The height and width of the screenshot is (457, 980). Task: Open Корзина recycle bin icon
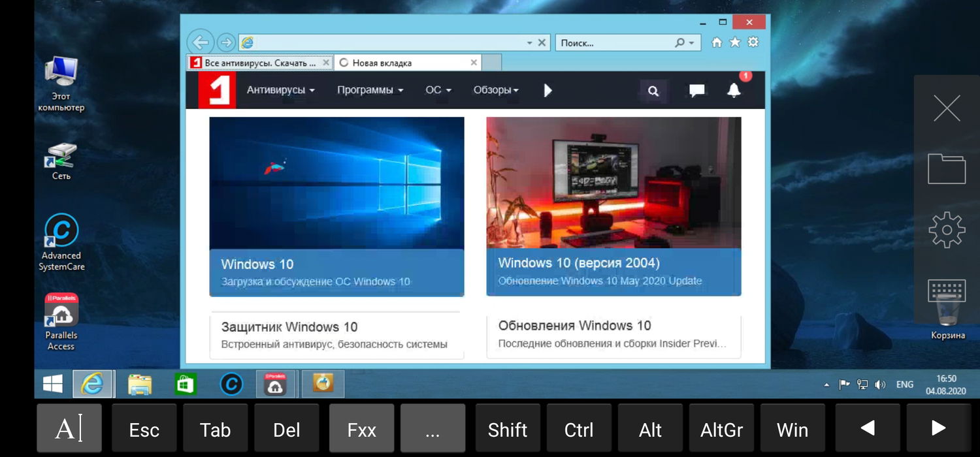pos(947,319)
